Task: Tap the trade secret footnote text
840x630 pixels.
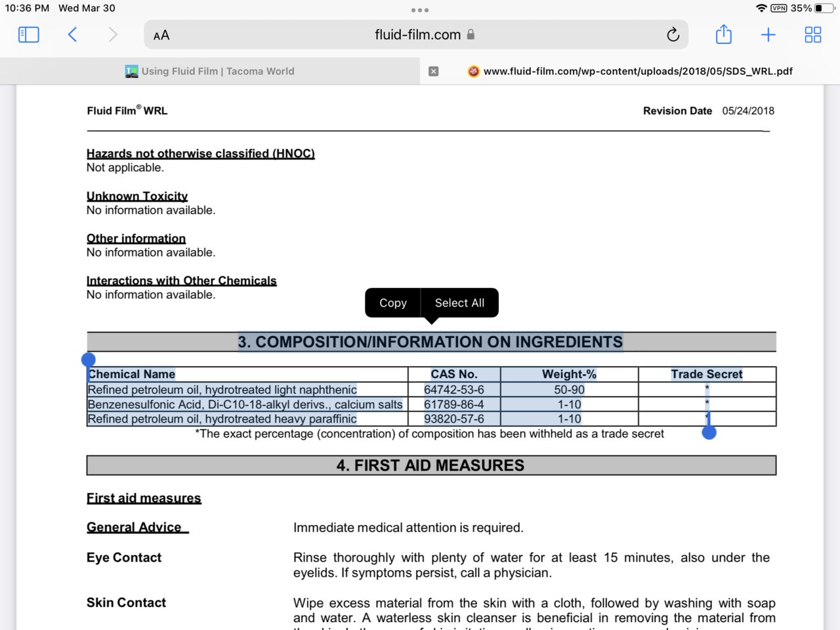Action: click(x=429, y=434)
